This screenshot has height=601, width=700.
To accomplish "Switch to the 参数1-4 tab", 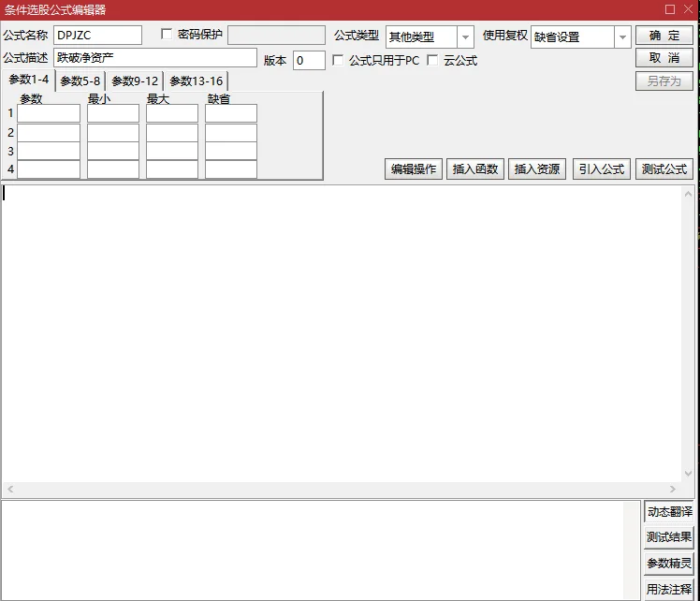I will (x=29, y=80).
